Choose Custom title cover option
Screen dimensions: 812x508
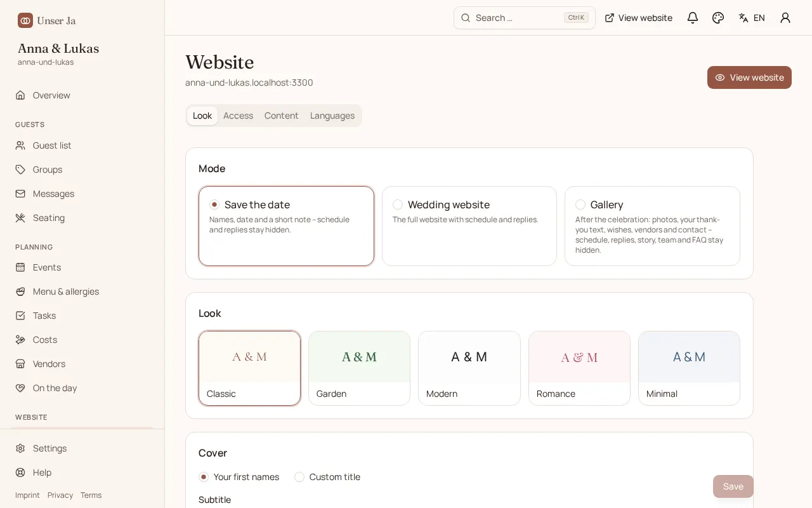pos(327,477)
